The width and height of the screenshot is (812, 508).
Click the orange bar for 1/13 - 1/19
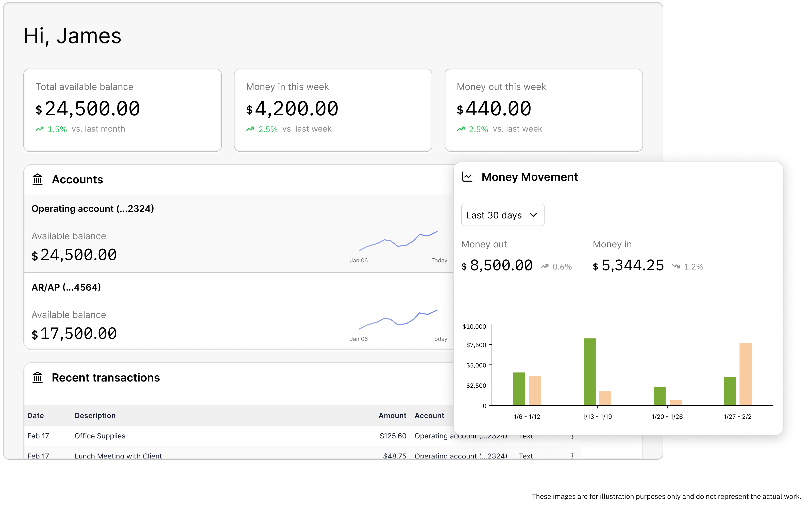[x=605, y=399]
